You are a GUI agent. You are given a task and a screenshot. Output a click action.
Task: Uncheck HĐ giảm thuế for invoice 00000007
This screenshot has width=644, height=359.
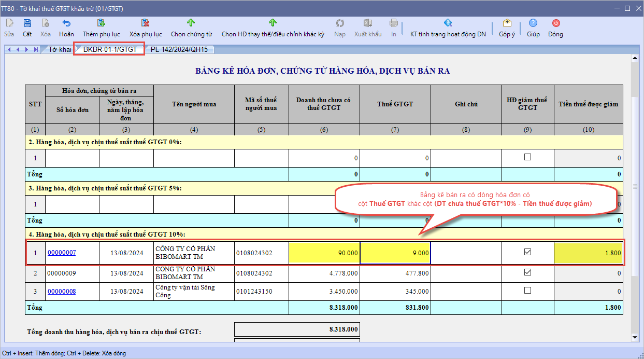click(x=527, y=252)
